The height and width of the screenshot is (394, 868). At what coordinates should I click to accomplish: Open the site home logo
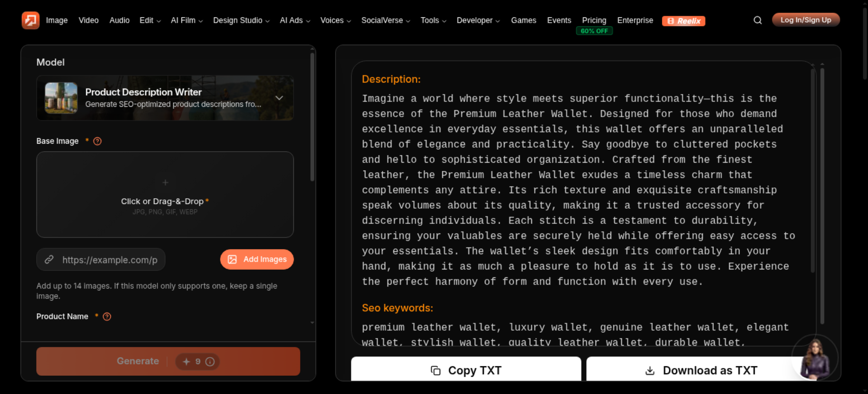pyautogui.click(x=30, y=20)
